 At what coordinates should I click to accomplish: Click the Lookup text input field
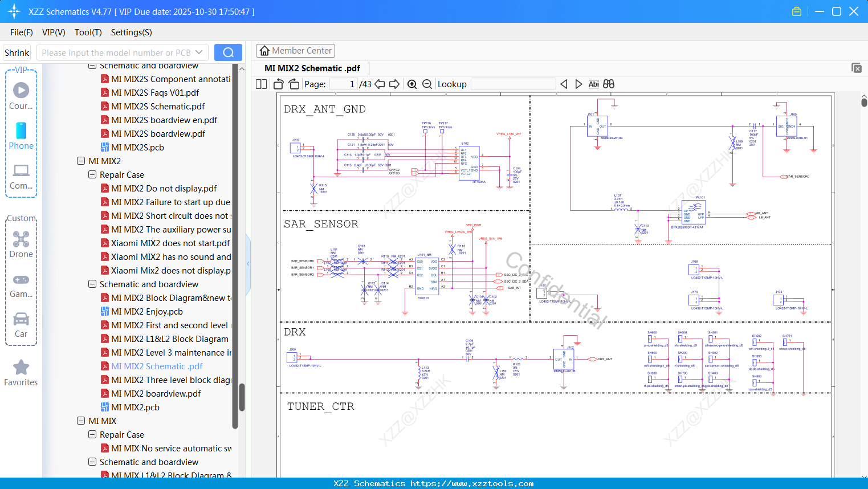click(513, 84)
